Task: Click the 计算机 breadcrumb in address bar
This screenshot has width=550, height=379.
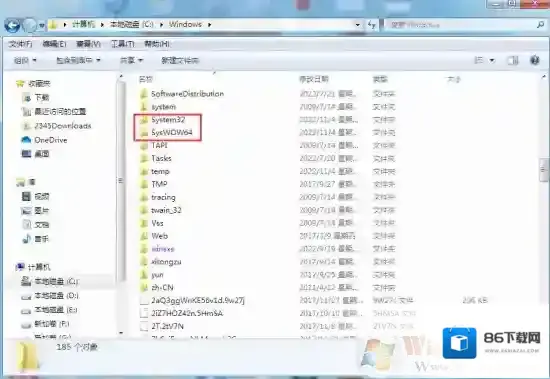Action: pyautogui.click(x=83, y=24)
